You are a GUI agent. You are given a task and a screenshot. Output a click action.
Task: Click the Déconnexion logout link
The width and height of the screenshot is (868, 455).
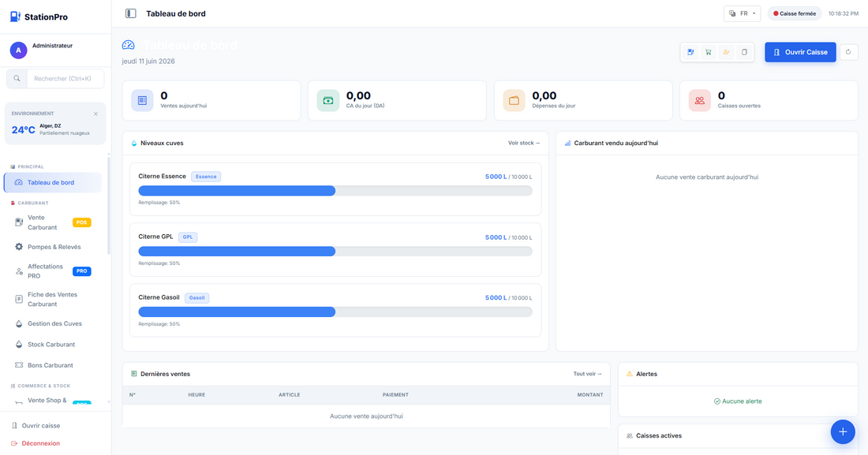pyautogui.click(x=36, y=443)
